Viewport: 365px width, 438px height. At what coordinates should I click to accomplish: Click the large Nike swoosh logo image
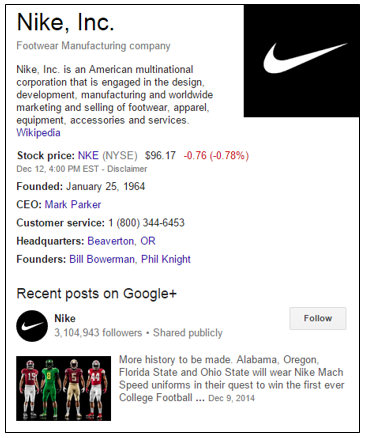302,61
